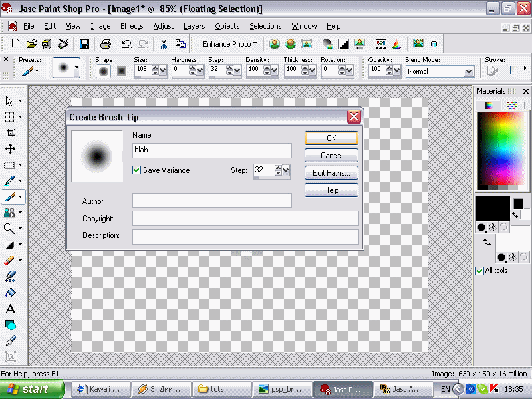Click the Twain acquire icon in toolbar
The width and height of the screenshot is (532, 399).
(63, 43)
